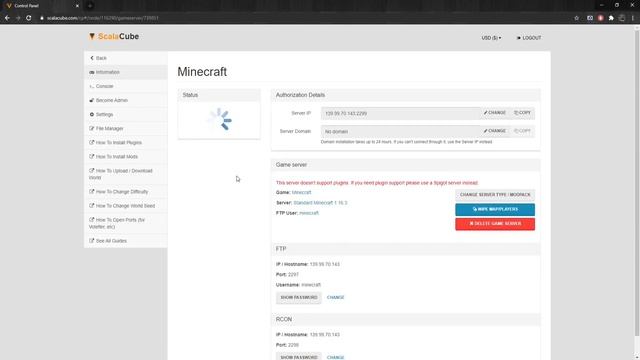This screenshot has width=640, height=360.
Task: Click the CHANGE link in the RCON section
Action: click(336, 357)
